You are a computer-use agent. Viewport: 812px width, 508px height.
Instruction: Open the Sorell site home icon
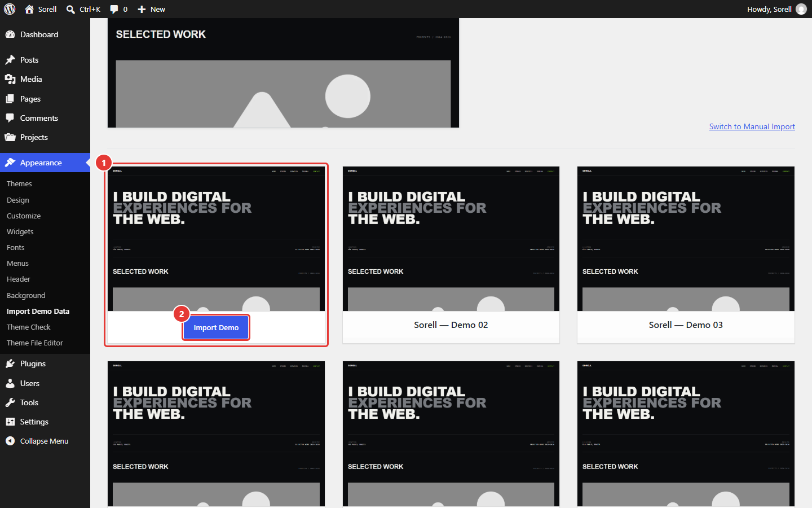(29, 9)
